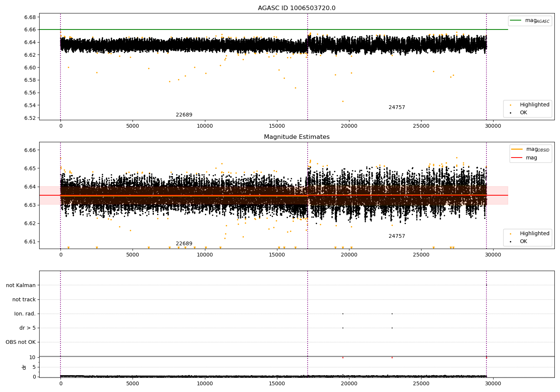Click the 6.66 tick label of the middle plot
The image size is (560, 392).
[x=30, y=150]
